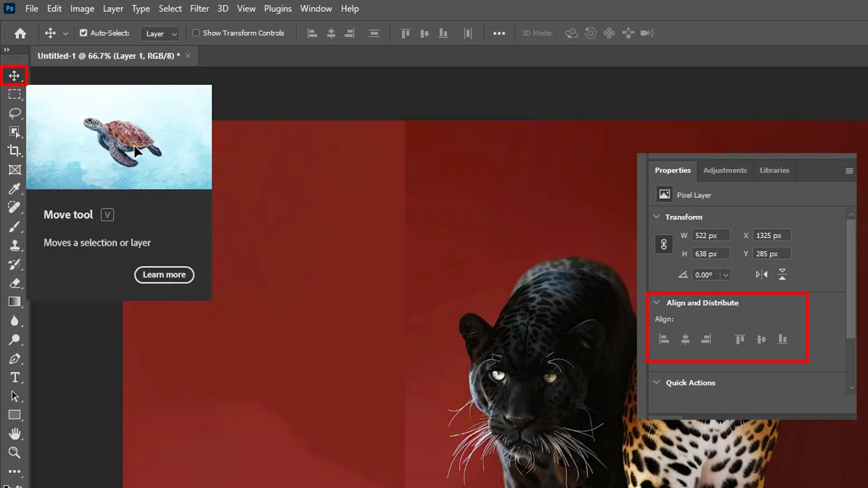Select the Clone Stamp tool

[15, 245]
